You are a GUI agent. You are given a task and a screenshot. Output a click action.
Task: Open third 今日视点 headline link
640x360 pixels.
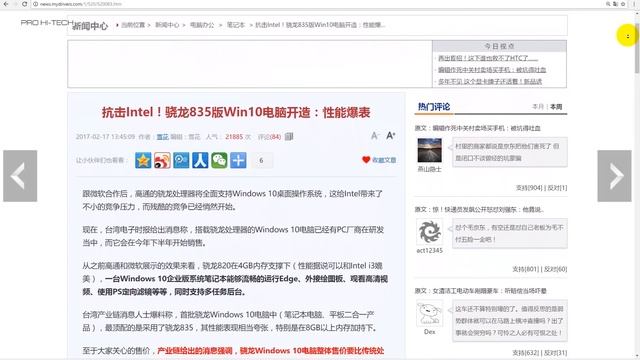[490, 82]
